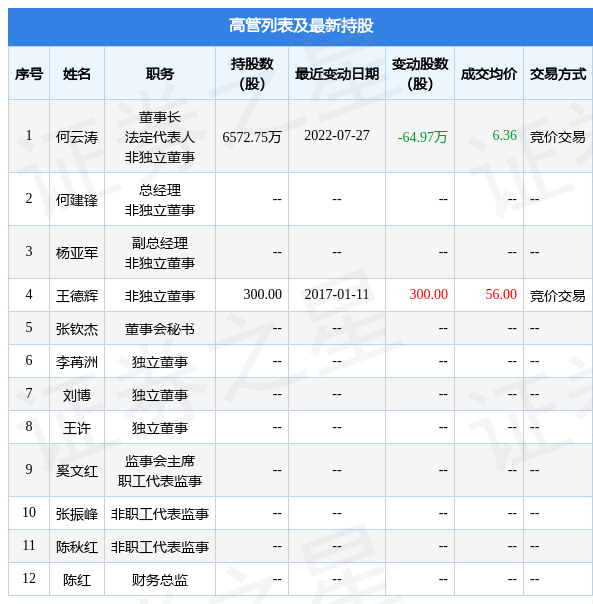Viewport: 593px width, 604px height.
Task: Select the holding value 6572.75万
Action: (x=252, y=137)
